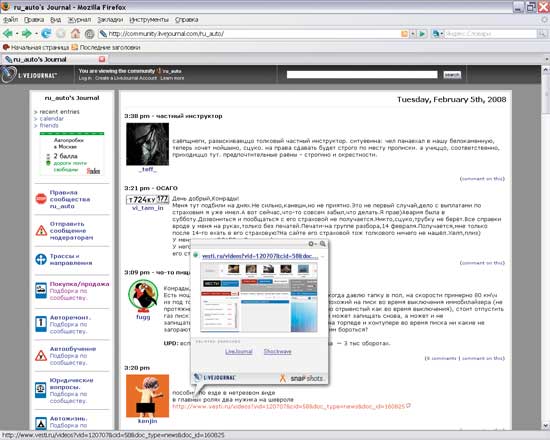Click the Яндекс traffic widget for Moscow
The height and width of the screenshot is (440, 550).
click(72, 154)
